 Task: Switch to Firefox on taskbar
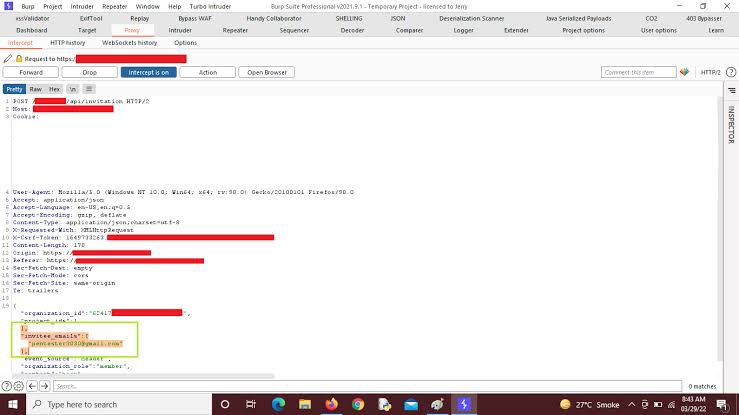click(x=331, y=404)
